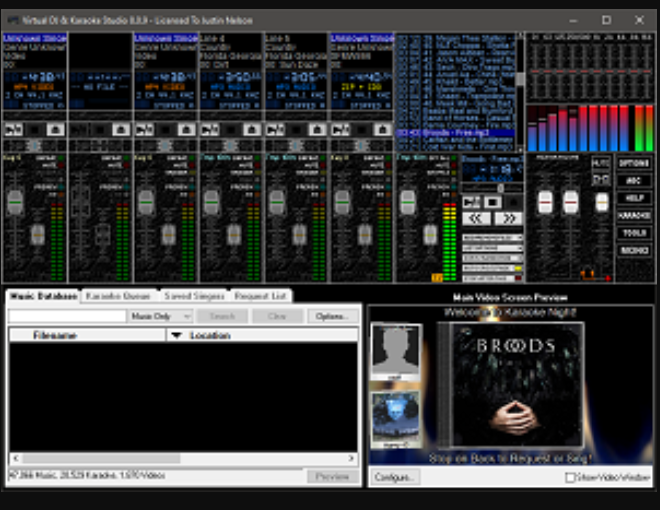
Task: Click the stop button in the preview player
Action: click(493, 202)
